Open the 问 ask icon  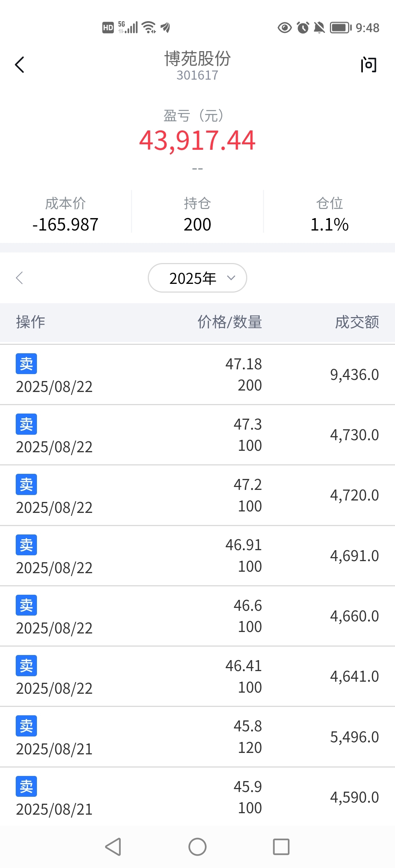368,65
